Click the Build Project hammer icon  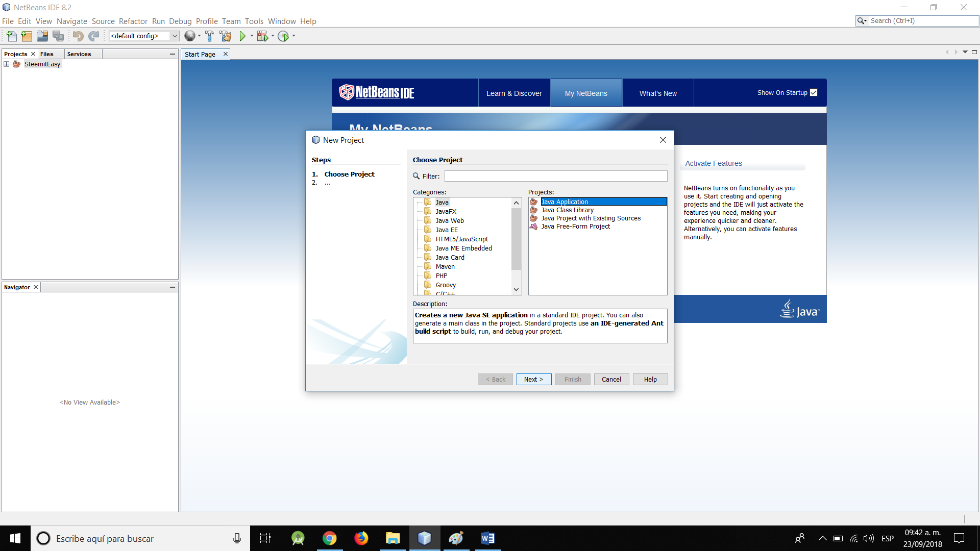coord(209,36)
